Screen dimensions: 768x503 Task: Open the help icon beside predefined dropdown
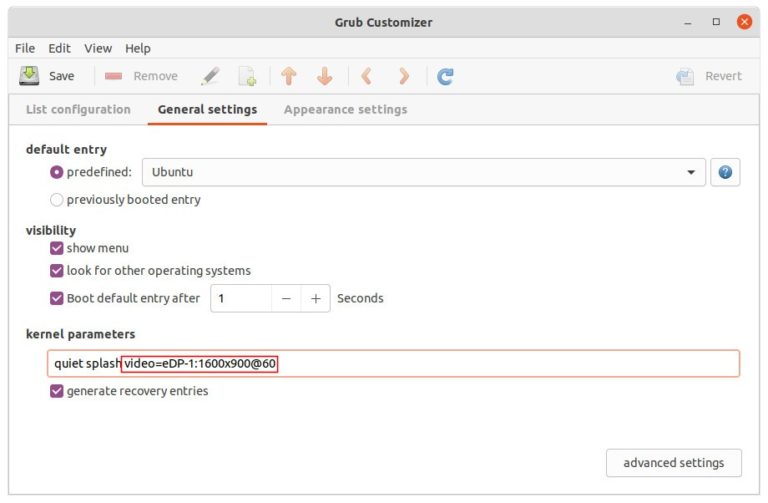click(x=725, y=172)
